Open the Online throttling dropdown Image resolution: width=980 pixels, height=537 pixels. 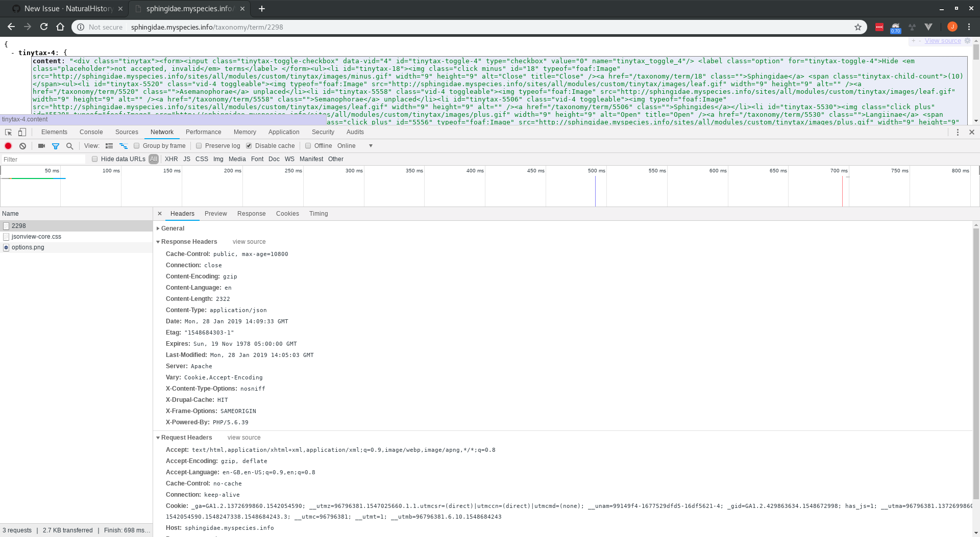[x=352, y=145]
